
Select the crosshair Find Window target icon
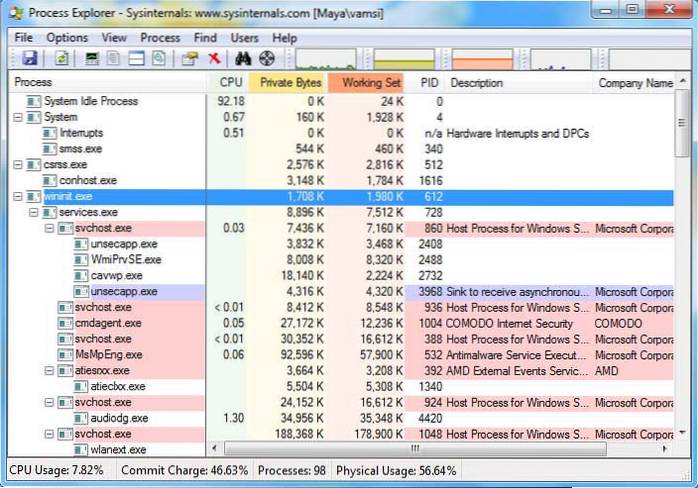point(267,59)
